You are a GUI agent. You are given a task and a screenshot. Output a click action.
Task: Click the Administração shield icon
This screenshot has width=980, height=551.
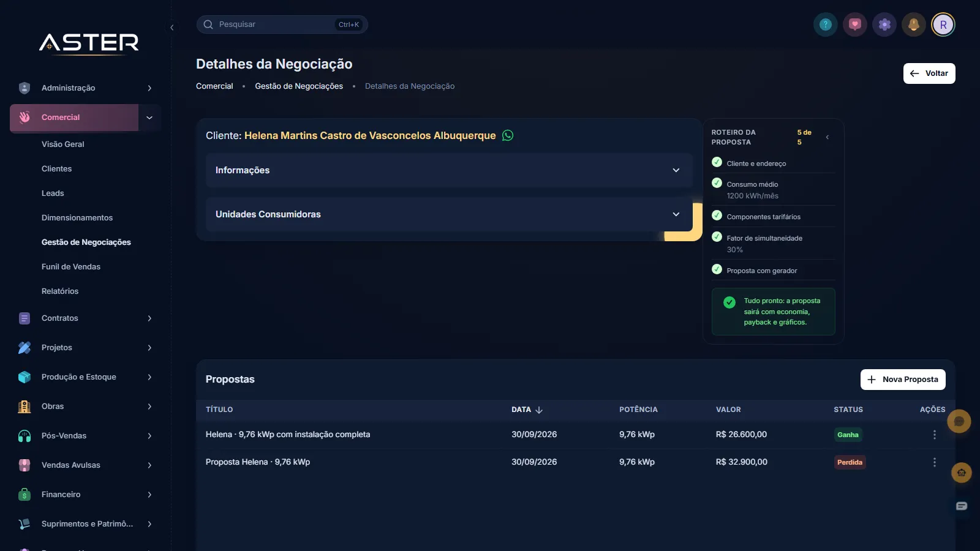click(x=24, y=88)
